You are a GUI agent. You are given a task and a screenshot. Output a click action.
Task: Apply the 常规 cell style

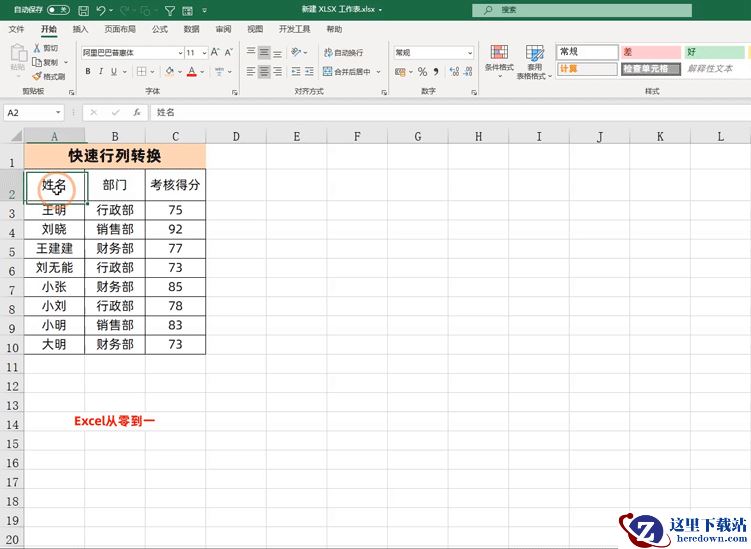coord(587,52)
